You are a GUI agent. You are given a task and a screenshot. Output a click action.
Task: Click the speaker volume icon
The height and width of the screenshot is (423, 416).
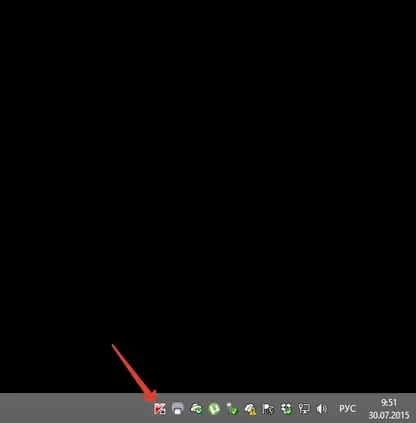click(322, 409)
